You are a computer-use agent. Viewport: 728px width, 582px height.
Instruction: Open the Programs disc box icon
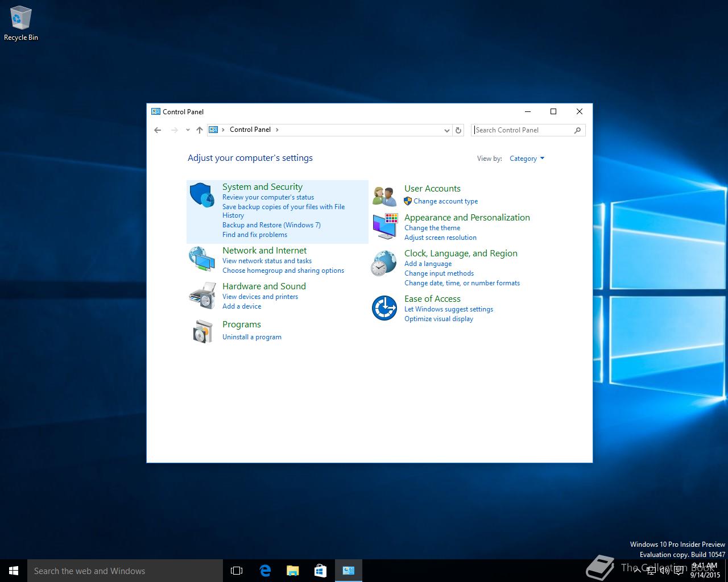tap(202, 331)
